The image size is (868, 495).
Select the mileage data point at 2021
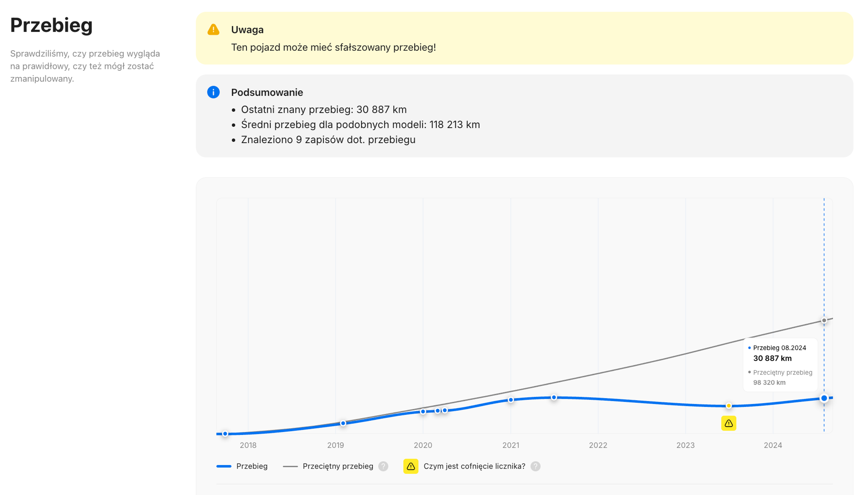coord(511,400)
